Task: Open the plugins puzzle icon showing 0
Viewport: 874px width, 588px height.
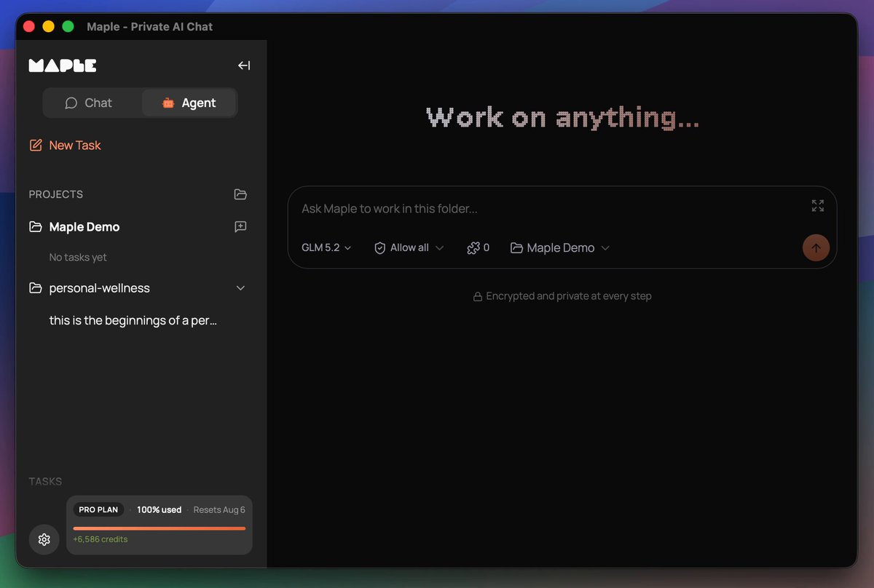Action: point(478,248)
